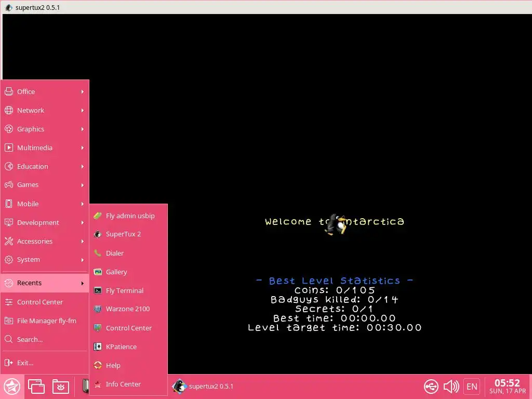
Task: Expand the Network submenu arrow
Action: pos(83,110)
